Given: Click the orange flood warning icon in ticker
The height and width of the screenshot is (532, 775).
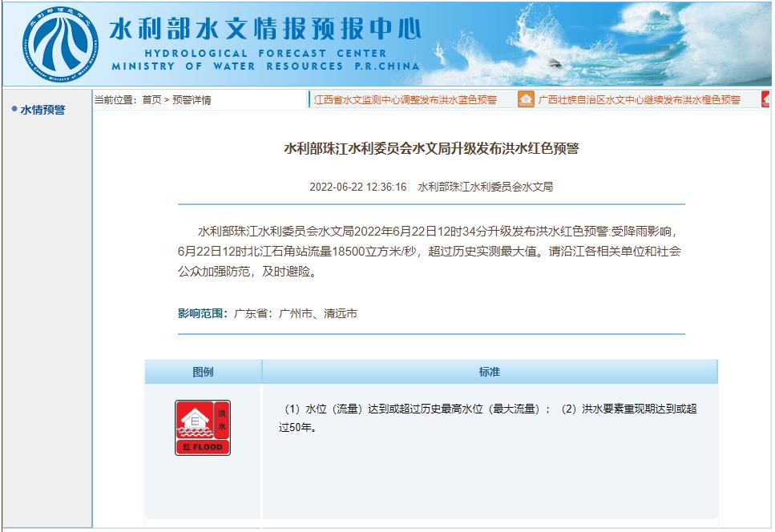Looking at the screenshot, I should (526, 99).
